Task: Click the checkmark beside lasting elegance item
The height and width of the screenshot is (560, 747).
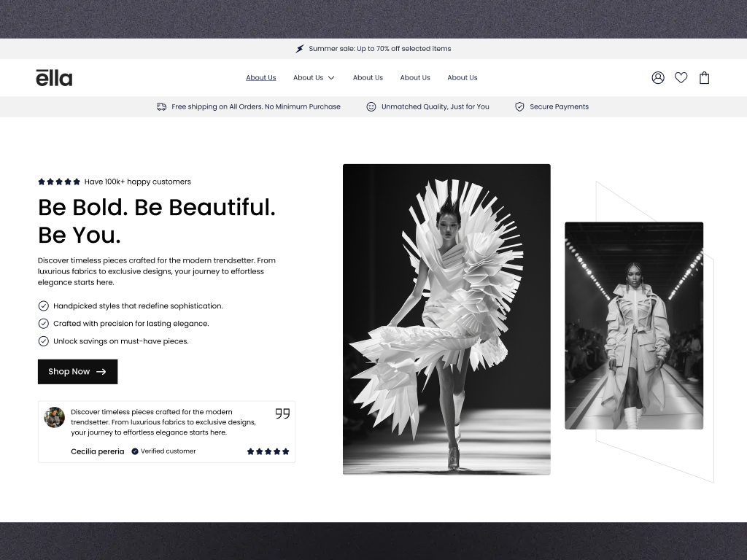Action: [42, 323]
